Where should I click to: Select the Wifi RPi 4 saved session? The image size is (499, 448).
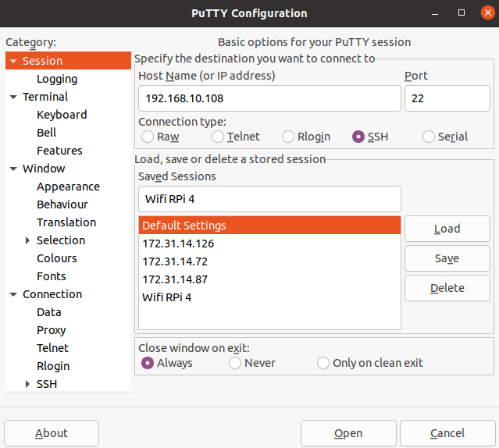[167, 297]
